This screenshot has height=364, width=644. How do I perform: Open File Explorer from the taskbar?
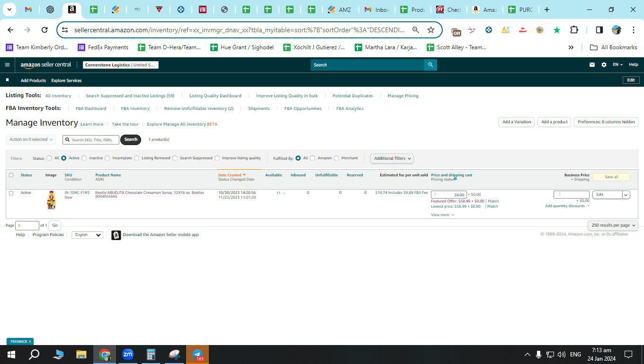(81, 355)
